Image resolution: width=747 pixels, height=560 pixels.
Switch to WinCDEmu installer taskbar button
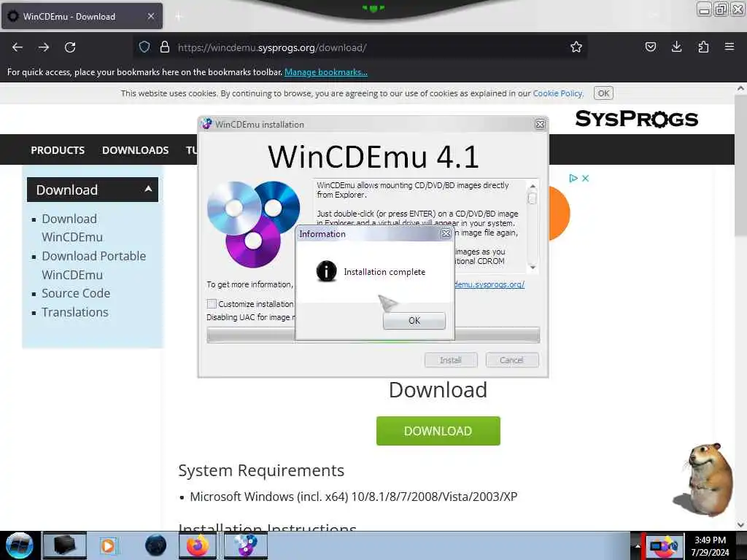pyautogui.click(x=246, y=545)
